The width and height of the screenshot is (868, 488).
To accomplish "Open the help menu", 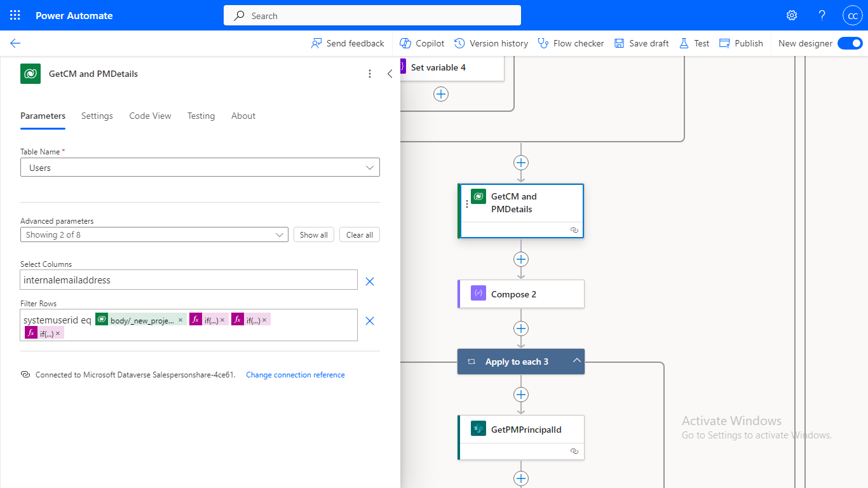I will pos(822,15).
